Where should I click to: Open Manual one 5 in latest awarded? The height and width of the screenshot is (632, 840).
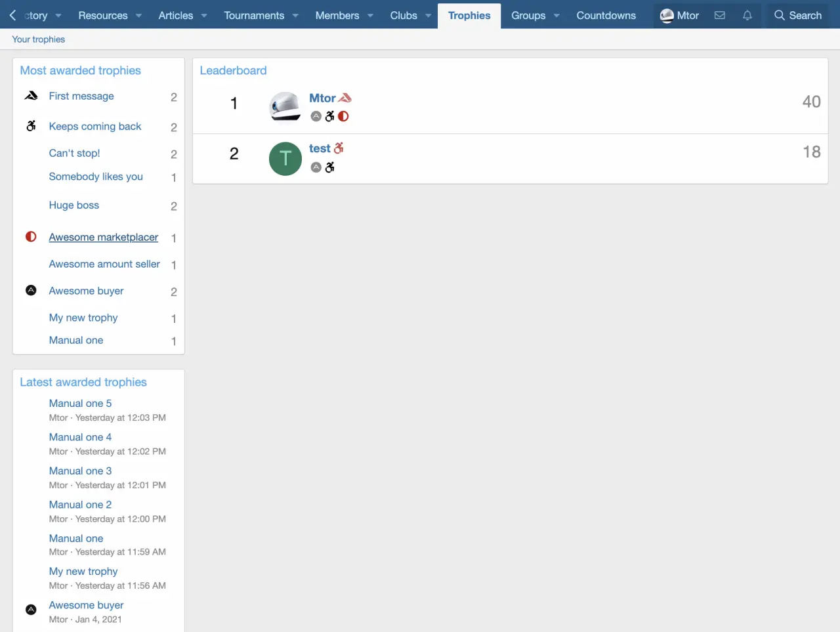80,403
